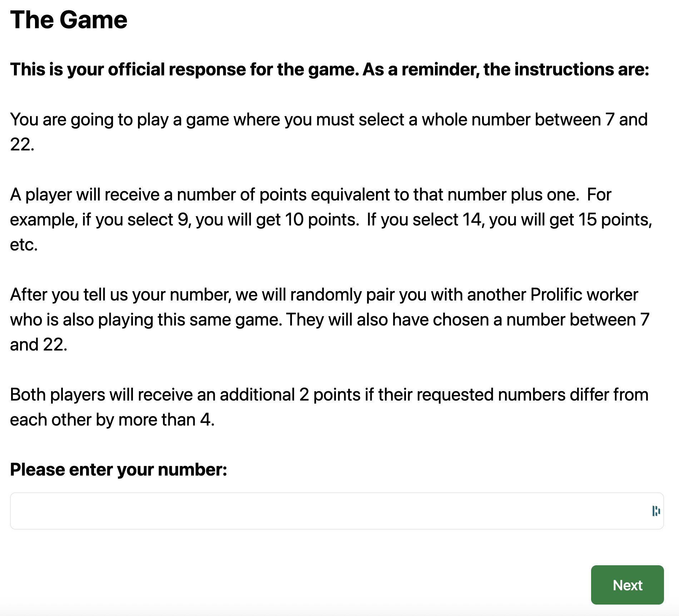Click the autofill icon inside the input field
The width and height of the screenshot is (679, 616).
tap(656, 511)
